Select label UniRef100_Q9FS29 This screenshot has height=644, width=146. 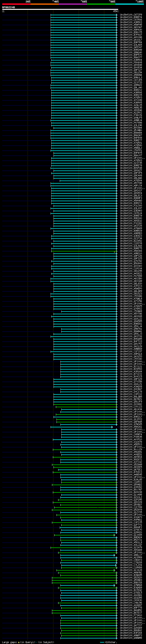coord(131,379)
